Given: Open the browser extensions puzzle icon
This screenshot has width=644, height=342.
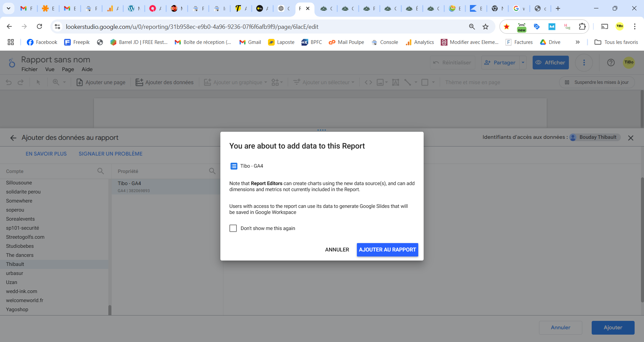Looking at the screenshot, I should (582, 27).
